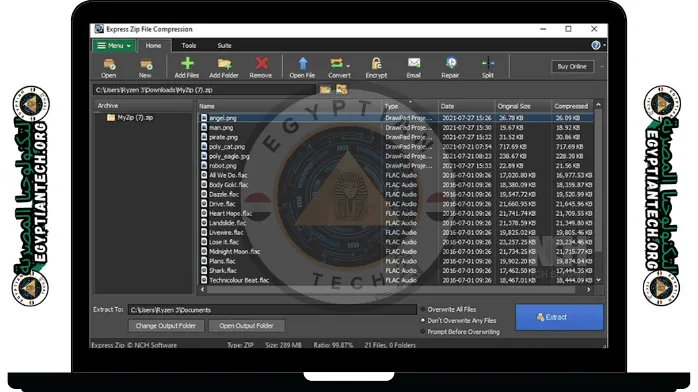Select the Body Gold.flac row

(396, 185)
